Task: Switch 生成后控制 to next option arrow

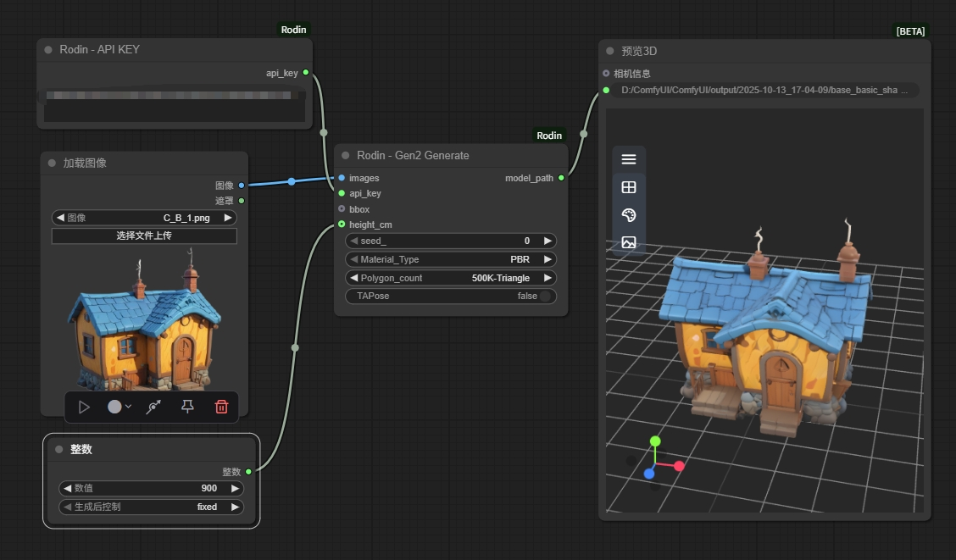Action: pos(235,507)
